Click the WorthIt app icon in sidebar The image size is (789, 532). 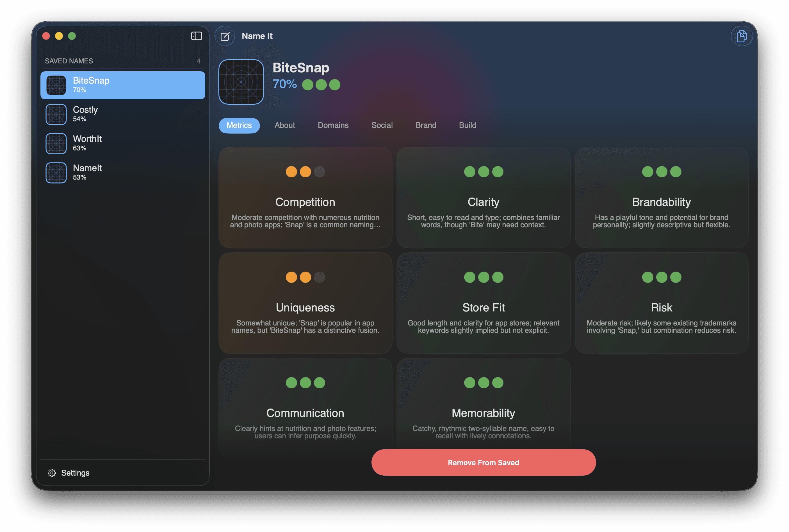56,143
